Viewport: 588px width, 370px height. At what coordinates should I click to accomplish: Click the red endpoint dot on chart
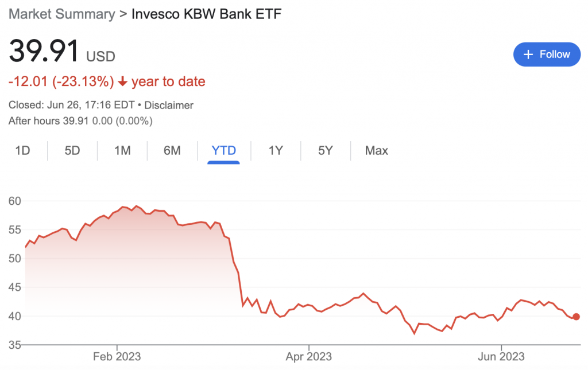pos(577,317)
